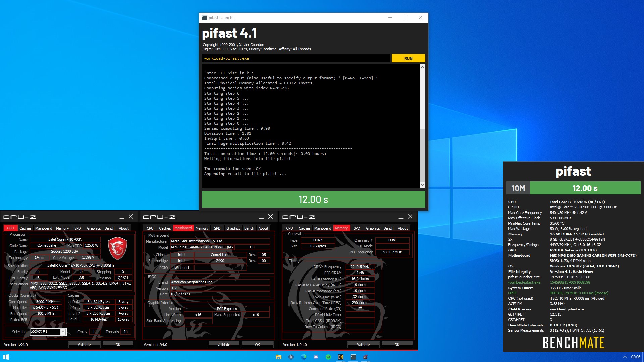Switch to Graphics tab in Mainboard CPU-Z window

233,228
